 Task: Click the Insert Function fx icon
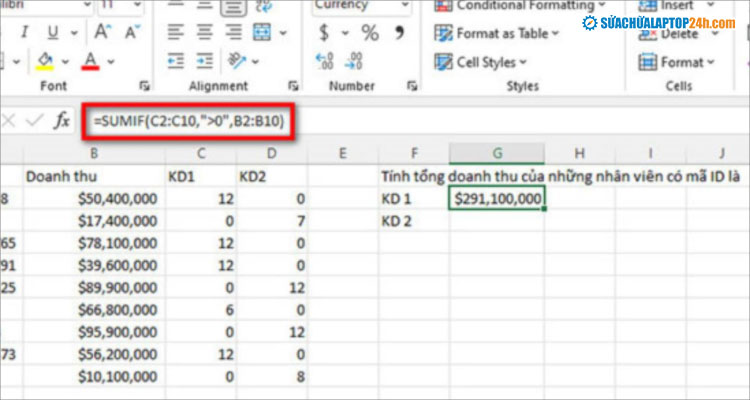pos(61,121)
